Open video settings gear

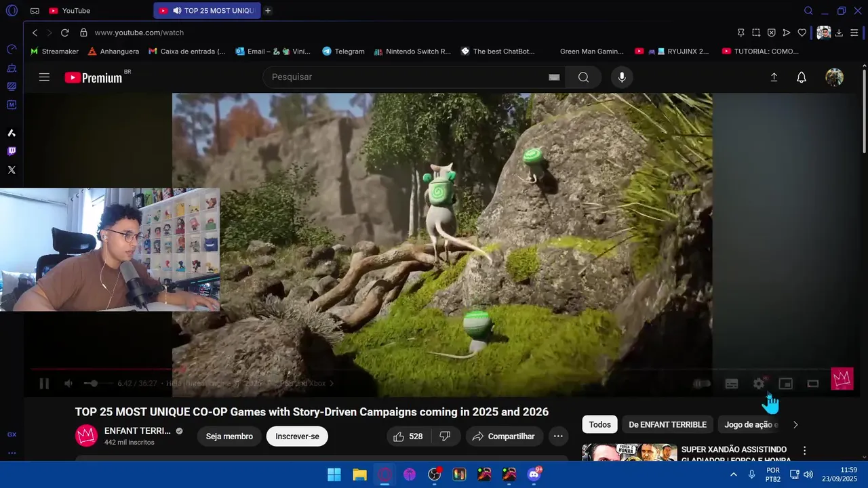pyautogui.click(x=759, y=384)
